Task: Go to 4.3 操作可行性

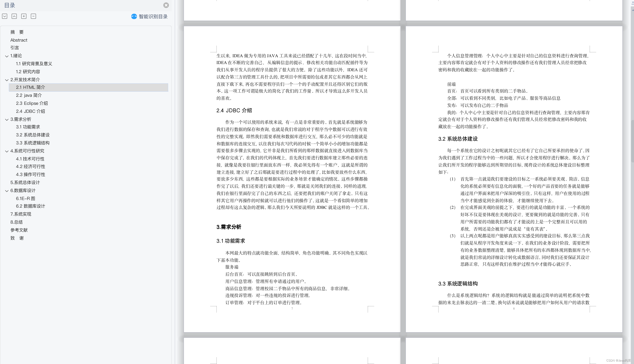Action: pyautogui.click(x=30, y=174)
